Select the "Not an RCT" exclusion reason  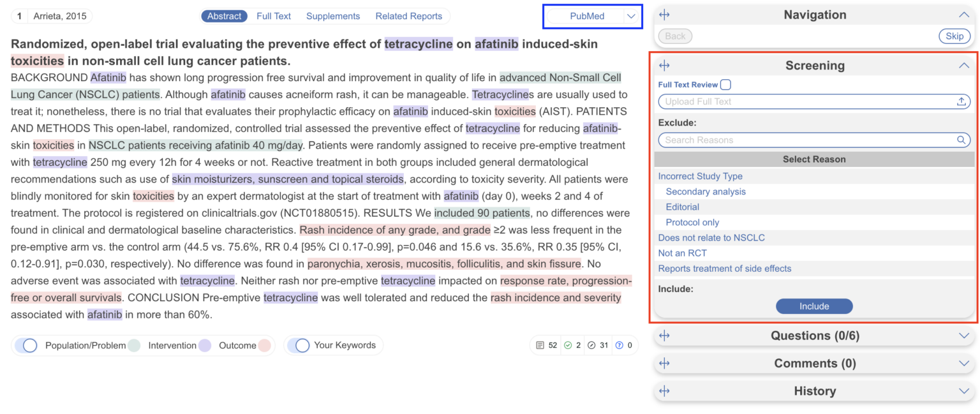(x=682, y=253)
